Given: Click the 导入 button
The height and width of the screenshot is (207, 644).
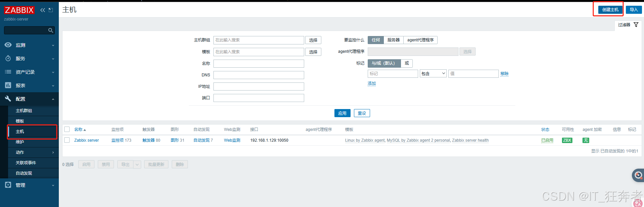Looking at the screenshot, I should coord(634,10).
